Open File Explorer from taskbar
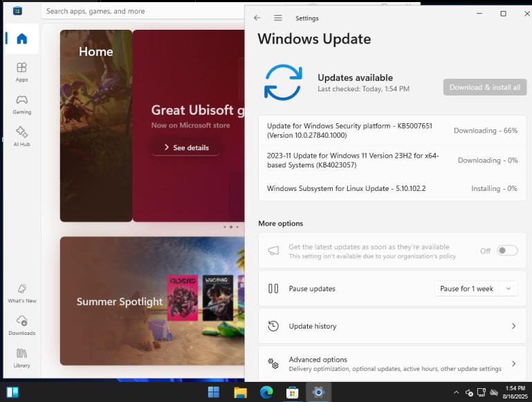The height and width of the screenshot is (402, 532). [240, 392]
